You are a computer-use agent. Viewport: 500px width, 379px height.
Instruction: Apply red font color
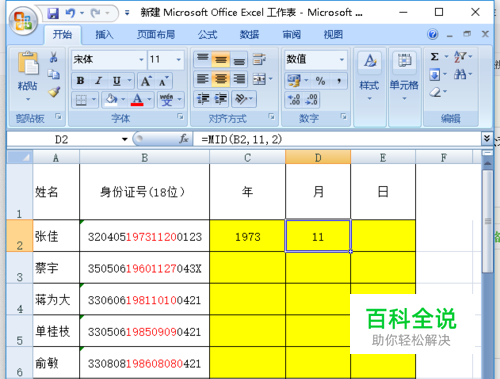[137, 100]
